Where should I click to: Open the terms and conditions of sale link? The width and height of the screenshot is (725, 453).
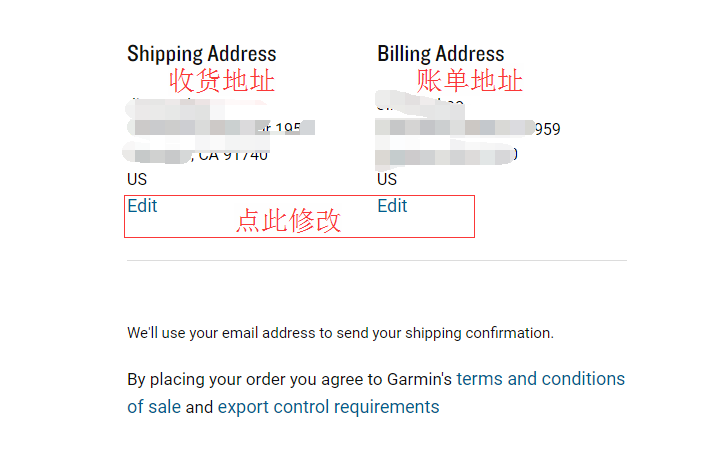(540, 380)
